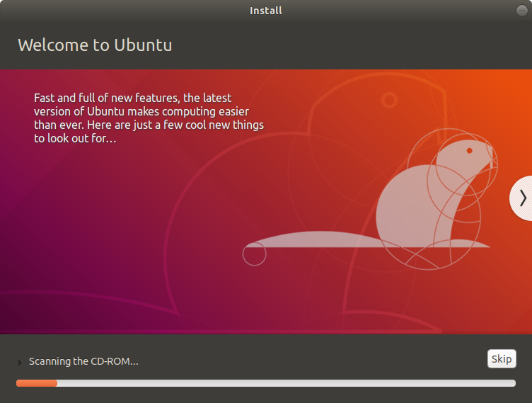The image size is (532, 403).
Task: Click the beaver slideshow illustration
Action: point(370,200)
